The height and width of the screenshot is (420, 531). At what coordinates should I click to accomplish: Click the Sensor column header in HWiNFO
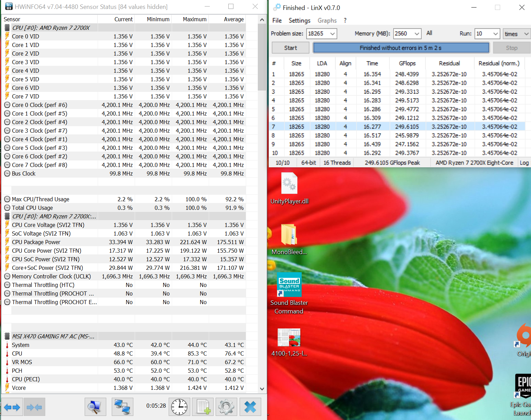[x=50, y=19]
